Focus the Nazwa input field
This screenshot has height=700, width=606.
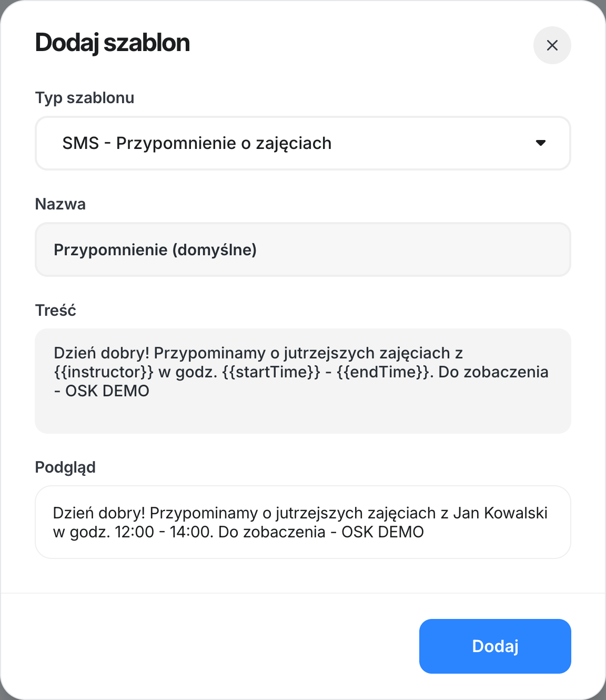tap(302, 249)
